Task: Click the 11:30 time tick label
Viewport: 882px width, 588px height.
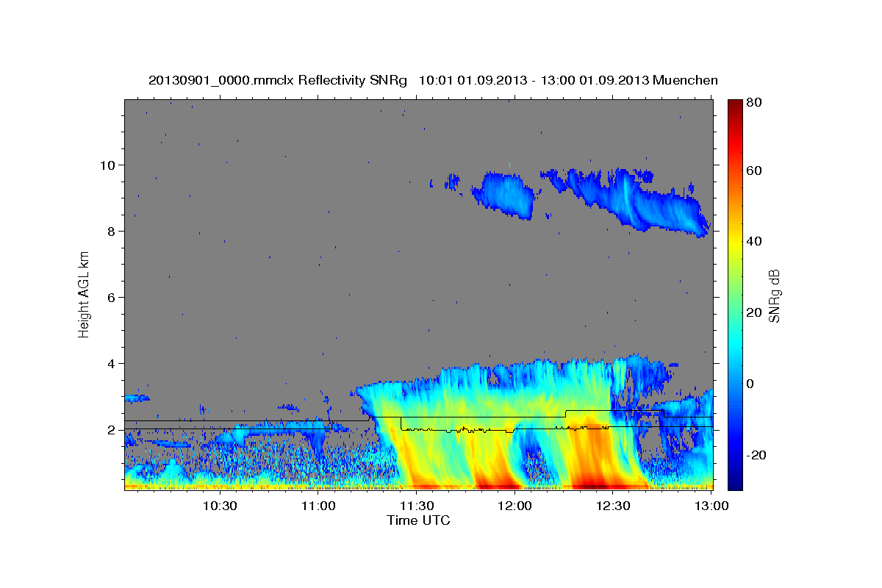Action: click(x=416, y=506)
